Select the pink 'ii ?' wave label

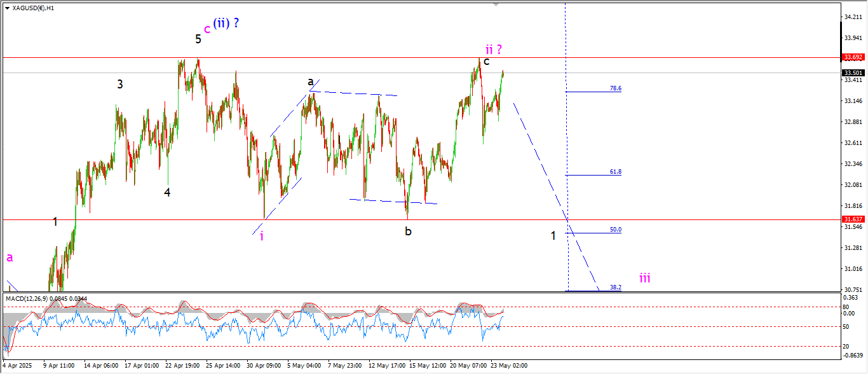coord(494,49)
